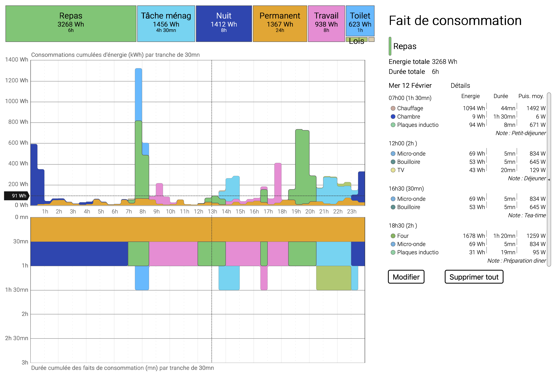Click the Four green color dot
Screen dimensions: 555x392
tap(393, 236)
